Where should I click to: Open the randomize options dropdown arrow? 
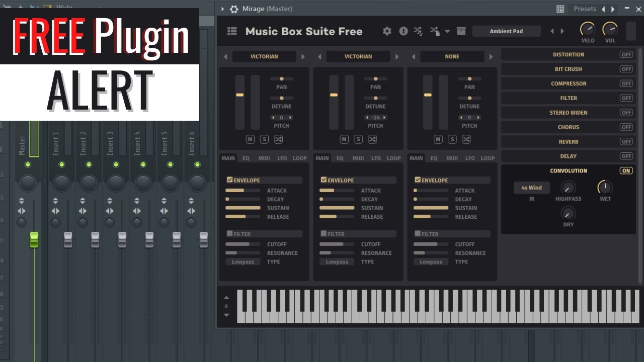(447, 31)
